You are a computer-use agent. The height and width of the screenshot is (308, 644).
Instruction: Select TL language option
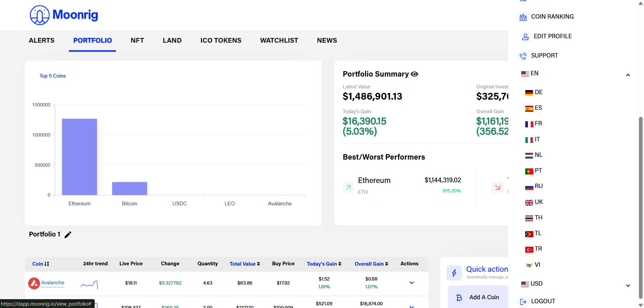point(533,233)
